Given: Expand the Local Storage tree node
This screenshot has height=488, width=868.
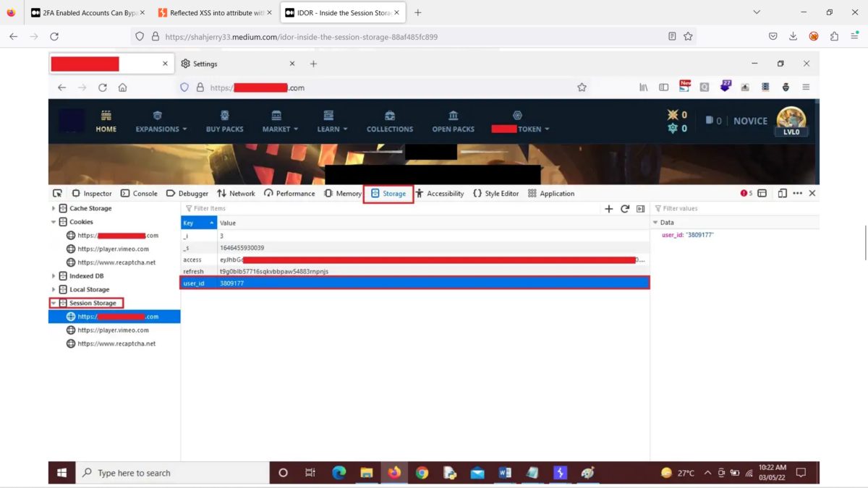Looking at the screenshot, I should click(54, 289).
